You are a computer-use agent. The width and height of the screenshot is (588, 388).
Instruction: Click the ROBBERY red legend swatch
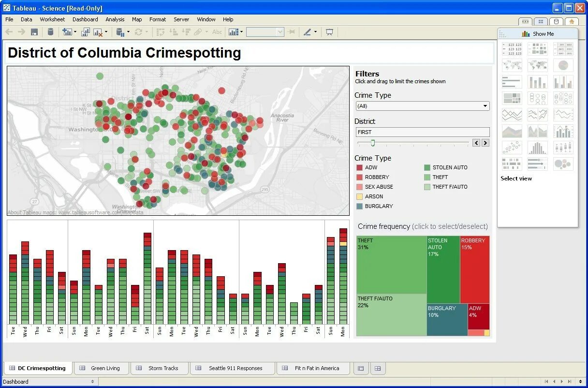[x=359, y=177]
